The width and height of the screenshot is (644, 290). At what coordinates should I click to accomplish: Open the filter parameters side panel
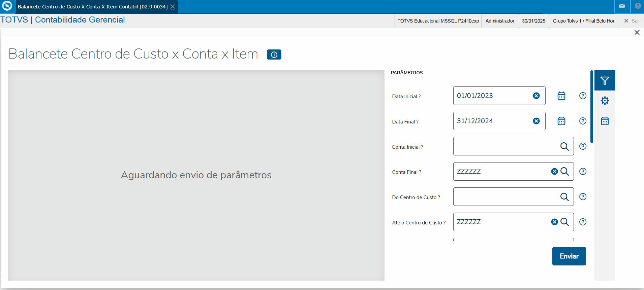click(605, 81)
